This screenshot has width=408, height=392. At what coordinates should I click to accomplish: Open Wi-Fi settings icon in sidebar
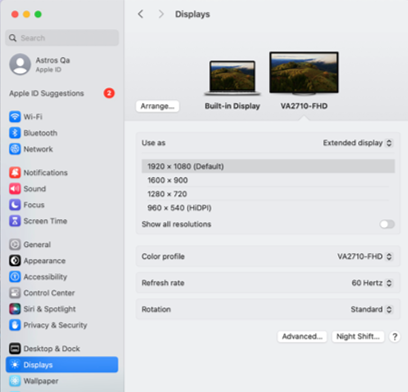[x=15, y=117]
